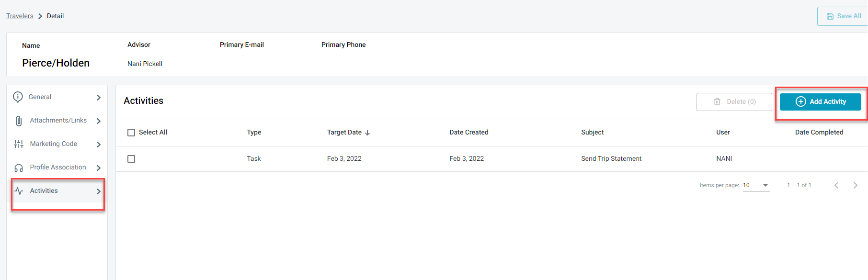Tick the Send Trip Statement row checkbox
Viewport: 868px width, 280px height.
click(131, 159)
